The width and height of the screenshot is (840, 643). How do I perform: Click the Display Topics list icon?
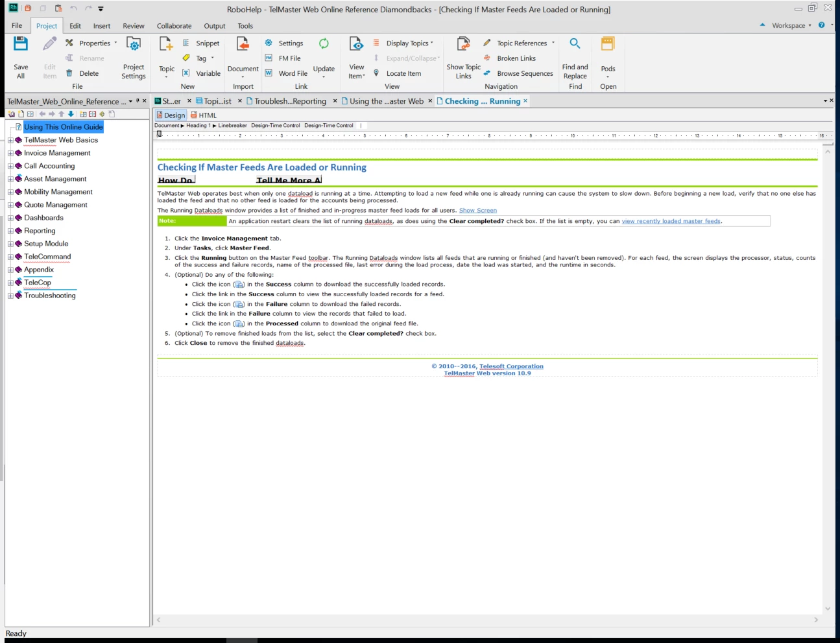point(376,43)
